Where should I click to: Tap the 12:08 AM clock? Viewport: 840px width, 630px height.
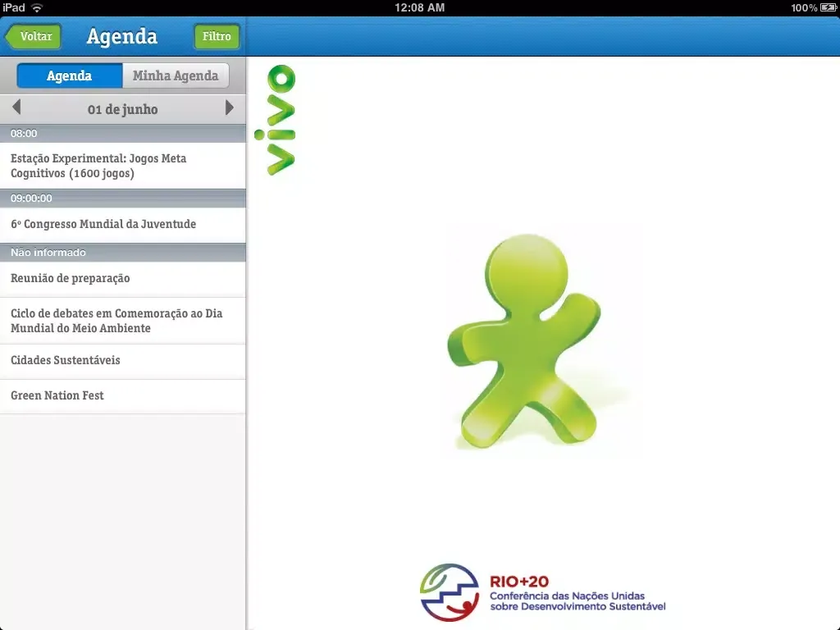coord(419,7)
